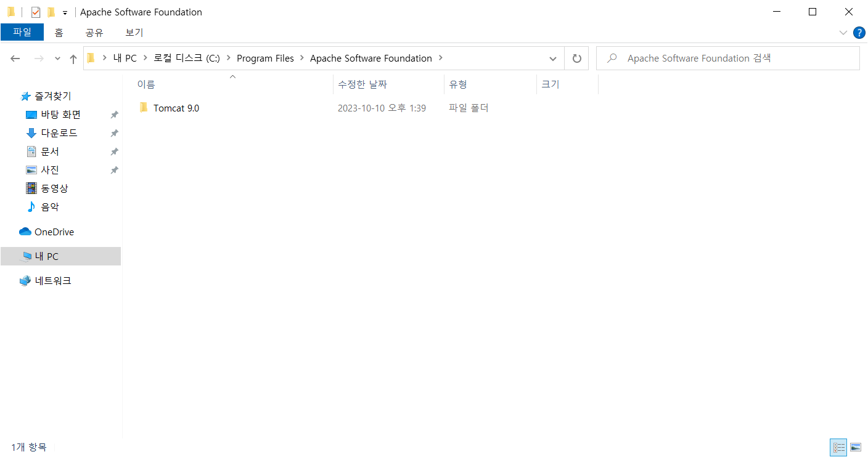Screen dimensions: 868x457
Task: Click the 내 PC breadcrumb
Action: pos(125,58)
